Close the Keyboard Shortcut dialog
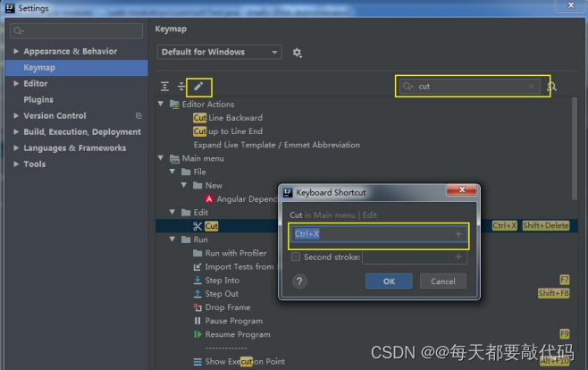 click(462, 189)
